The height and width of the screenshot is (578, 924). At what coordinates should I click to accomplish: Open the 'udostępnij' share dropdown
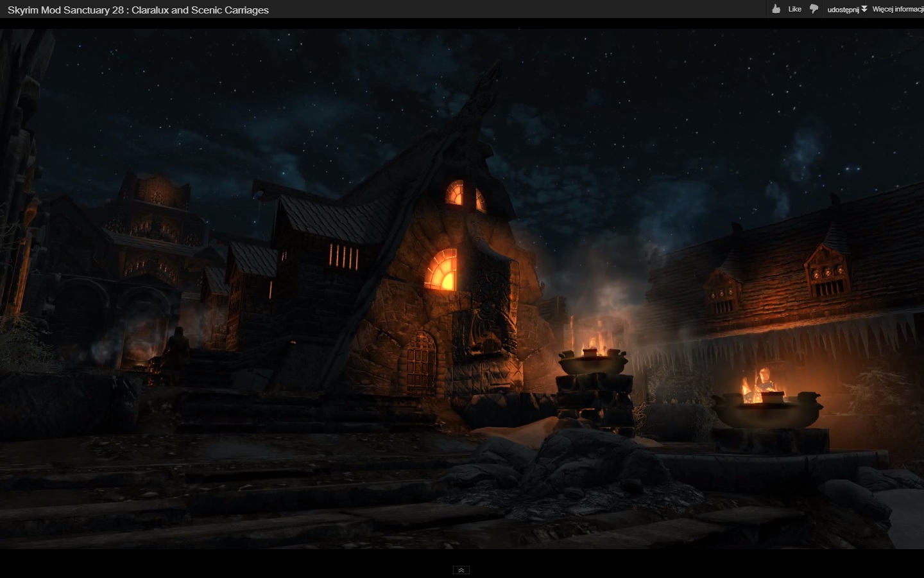pos(847,9)
